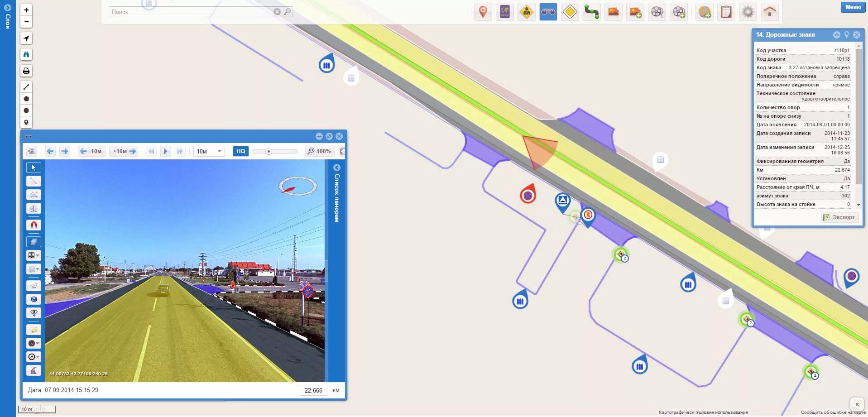The height and width of the screenshot is (417, 868).
Task: Select the line drawing tool on map
Action: (26, 86)
